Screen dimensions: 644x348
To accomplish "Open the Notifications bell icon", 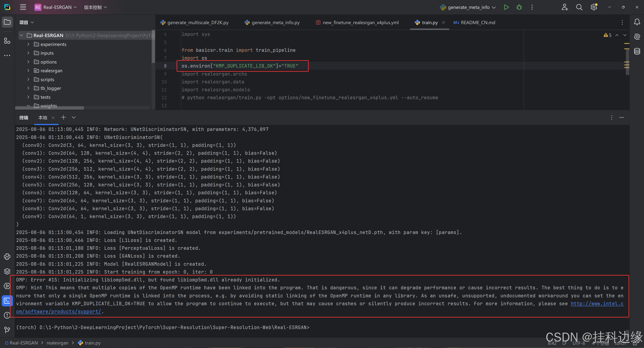I will pos(637,22).
